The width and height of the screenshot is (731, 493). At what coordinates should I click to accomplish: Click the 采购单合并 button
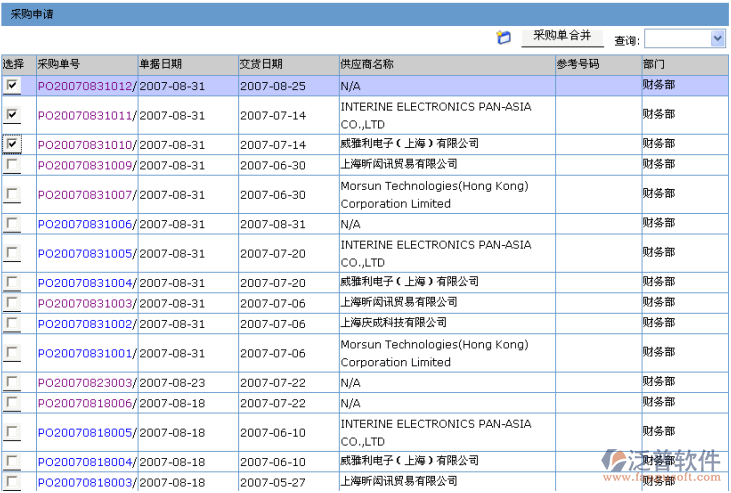click(x=562, y=37)
